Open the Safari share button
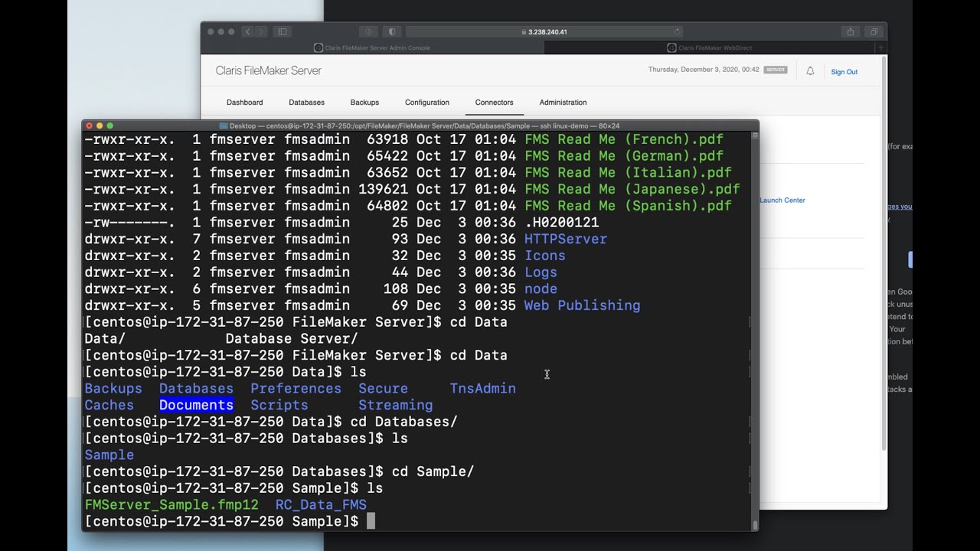 coord(850,31)
